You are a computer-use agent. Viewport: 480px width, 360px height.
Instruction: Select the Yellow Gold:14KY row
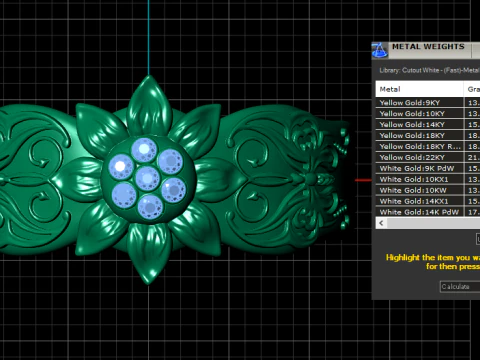428,125
